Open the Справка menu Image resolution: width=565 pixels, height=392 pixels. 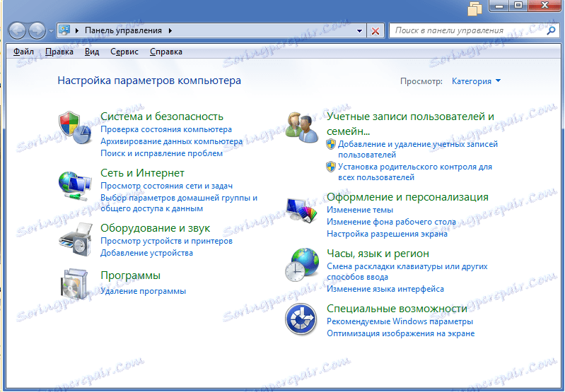click(166, 52)
